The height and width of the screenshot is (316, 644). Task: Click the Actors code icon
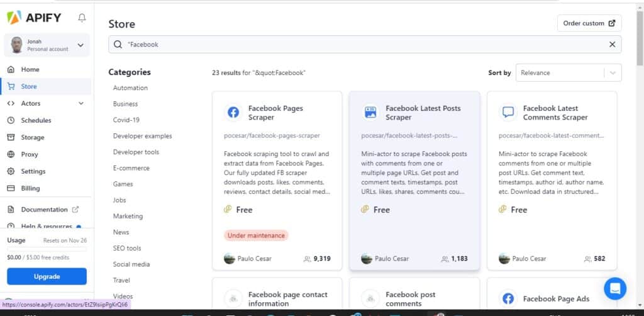pyautogui.click(x=11, y=103)
